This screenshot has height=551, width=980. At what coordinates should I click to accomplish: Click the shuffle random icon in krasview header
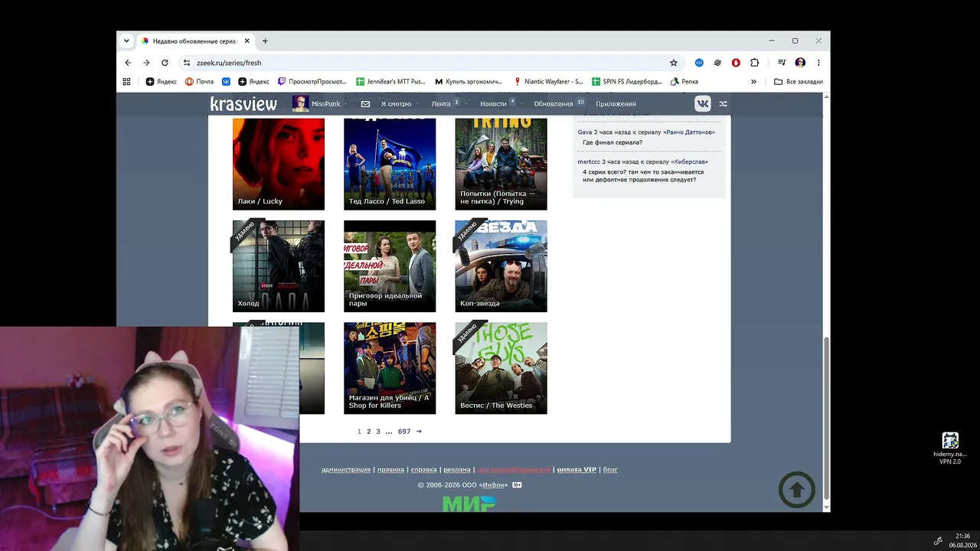(723, 104)
